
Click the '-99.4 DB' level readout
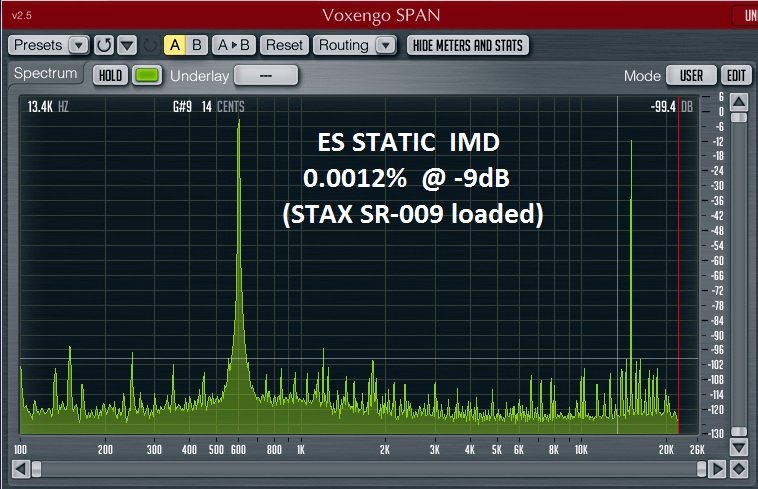tap(671, 107)
